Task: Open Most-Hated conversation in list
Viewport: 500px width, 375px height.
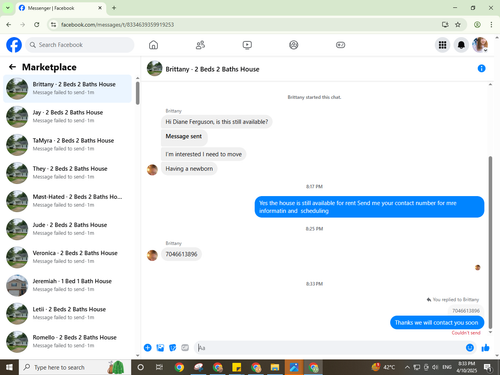Action: click(68, 201)
